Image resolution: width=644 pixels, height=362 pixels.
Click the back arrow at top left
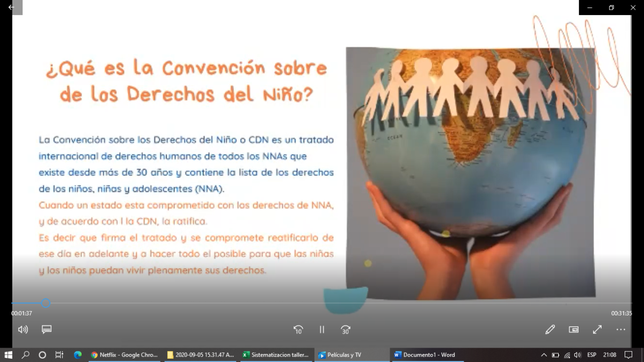(x=11, y=8)
